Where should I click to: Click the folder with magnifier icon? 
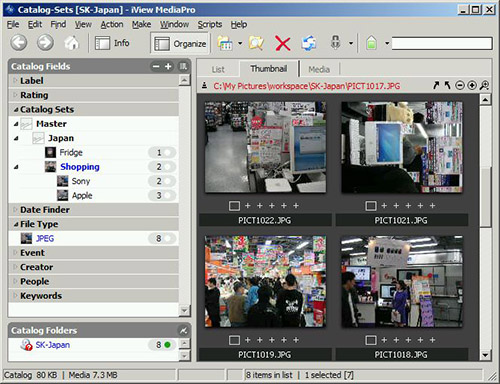click(x=256, y=43)
